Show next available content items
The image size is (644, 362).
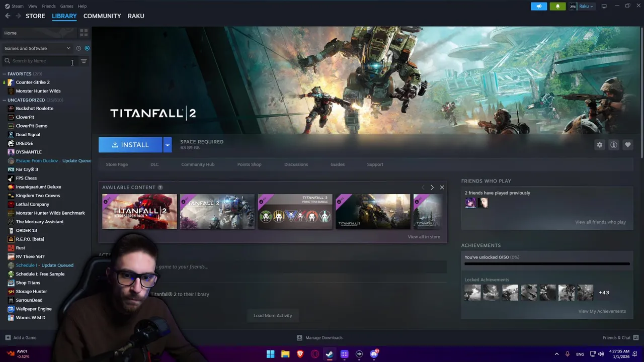pos(432,188)
